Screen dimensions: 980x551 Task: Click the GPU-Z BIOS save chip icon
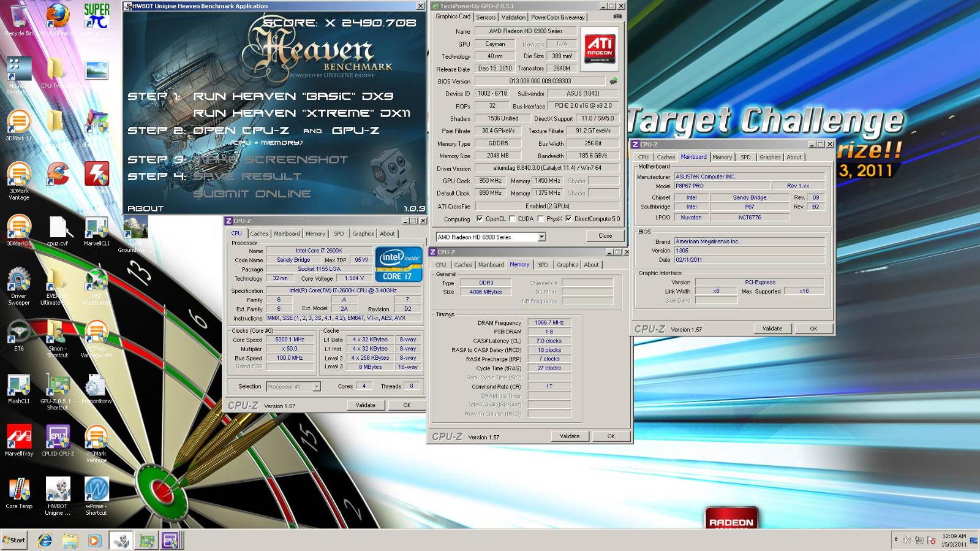pos(613,81)
